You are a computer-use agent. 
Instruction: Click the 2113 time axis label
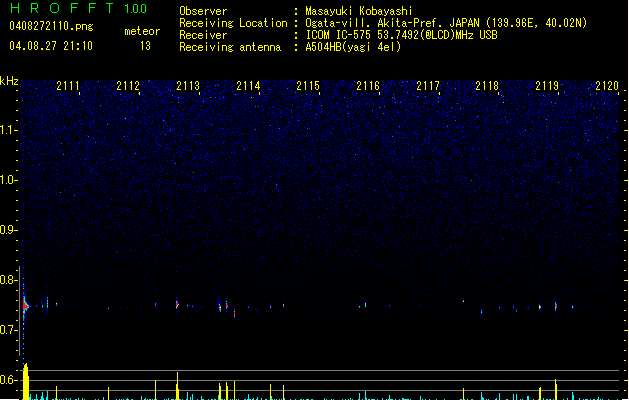point(188,85)
